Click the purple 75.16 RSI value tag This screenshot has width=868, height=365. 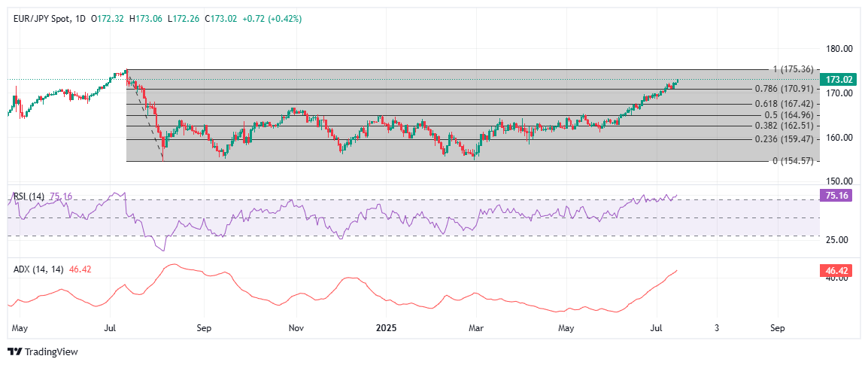(838, 194)
